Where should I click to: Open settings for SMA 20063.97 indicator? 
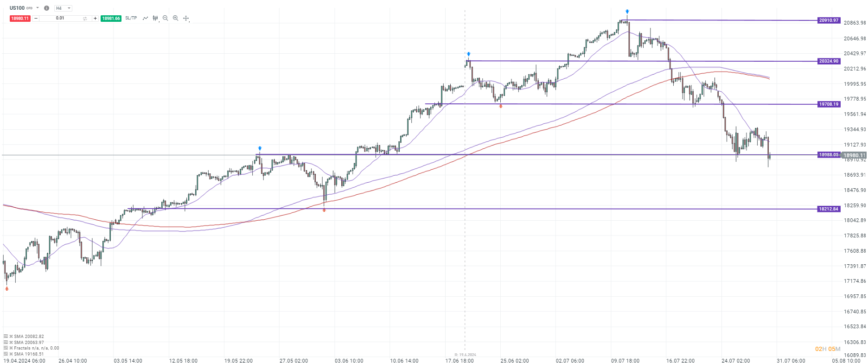point(6,343)
